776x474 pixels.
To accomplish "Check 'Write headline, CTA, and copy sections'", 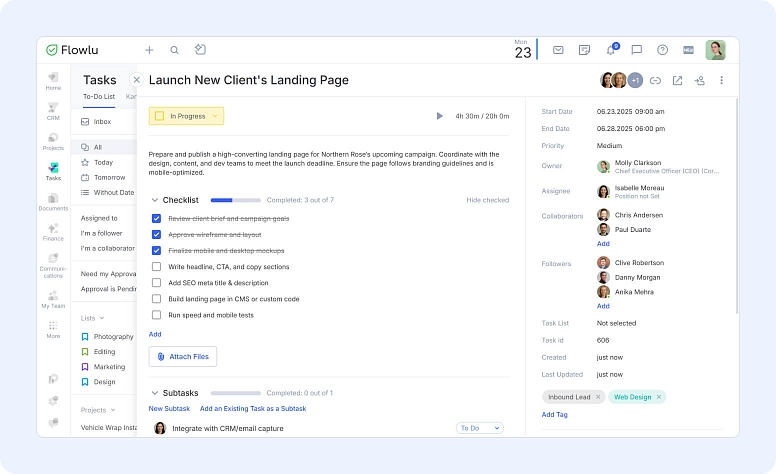I will tap(156, 267).
